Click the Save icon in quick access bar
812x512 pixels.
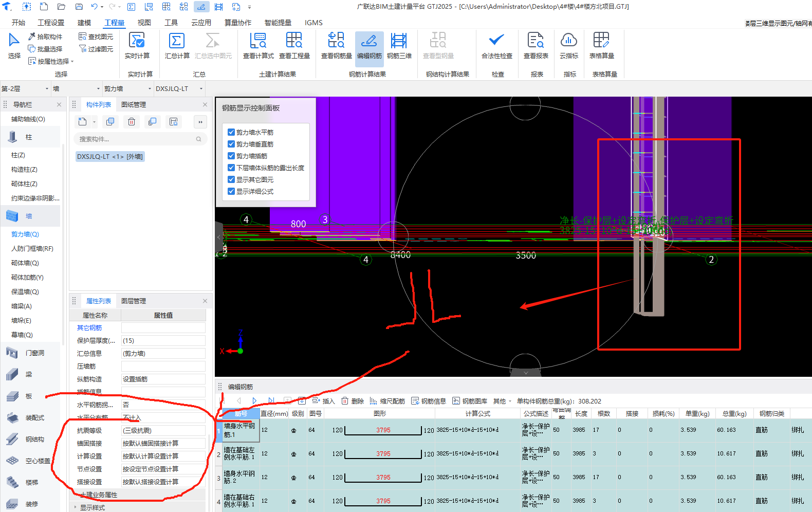click(79, 7)
